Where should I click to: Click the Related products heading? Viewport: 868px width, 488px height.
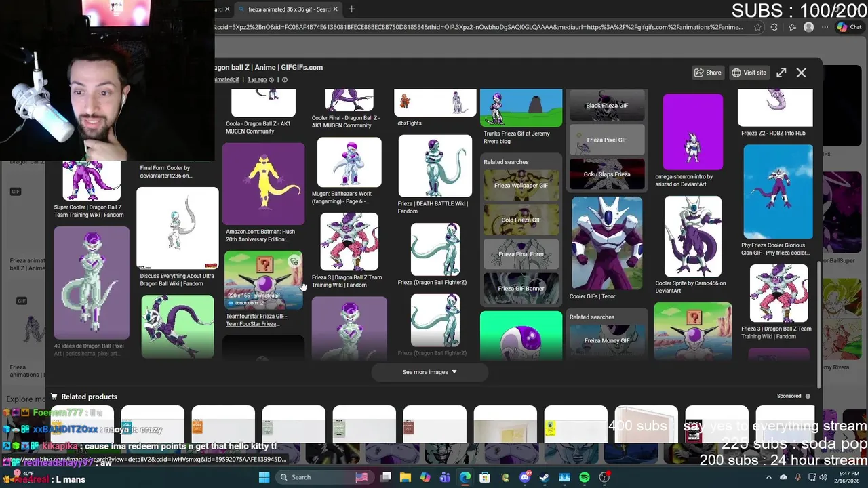(89, 396)
